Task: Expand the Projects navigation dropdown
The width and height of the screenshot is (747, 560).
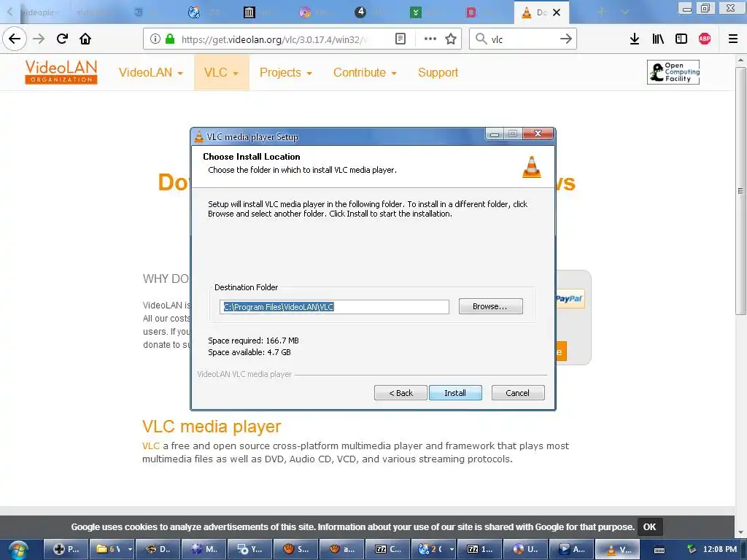Action: click(x=285, y=72)
